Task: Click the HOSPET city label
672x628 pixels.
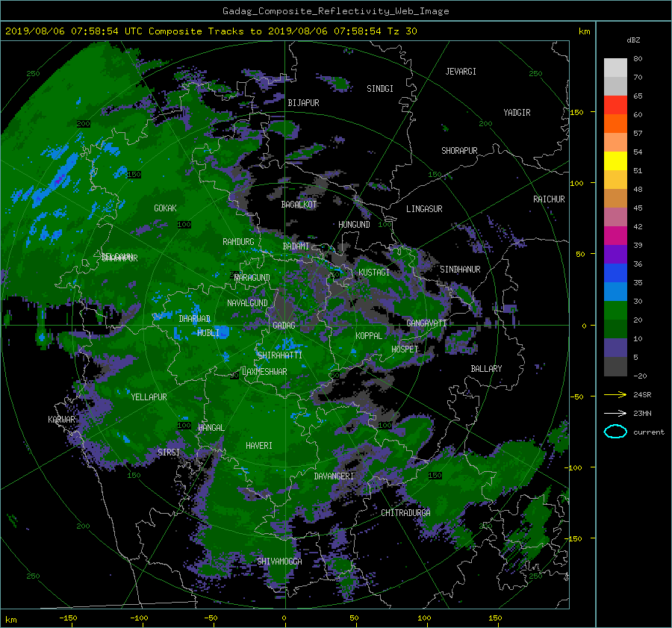Action: coord(405,349)
